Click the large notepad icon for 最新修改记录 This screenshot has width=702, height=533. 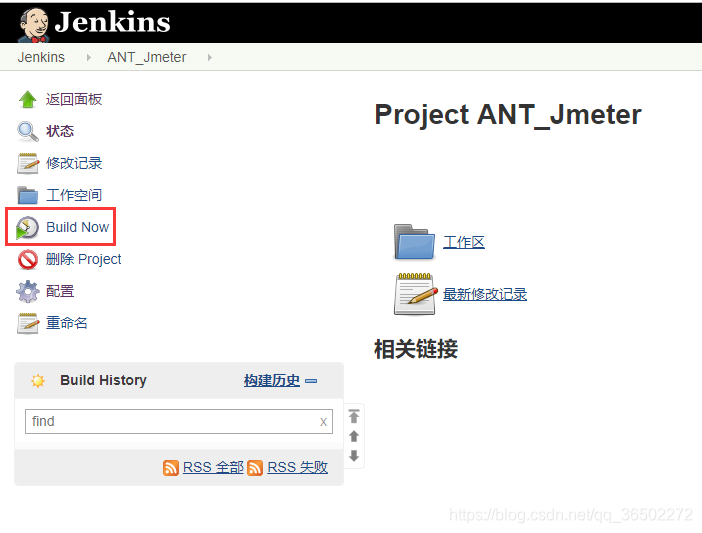[x=415, y=294]
